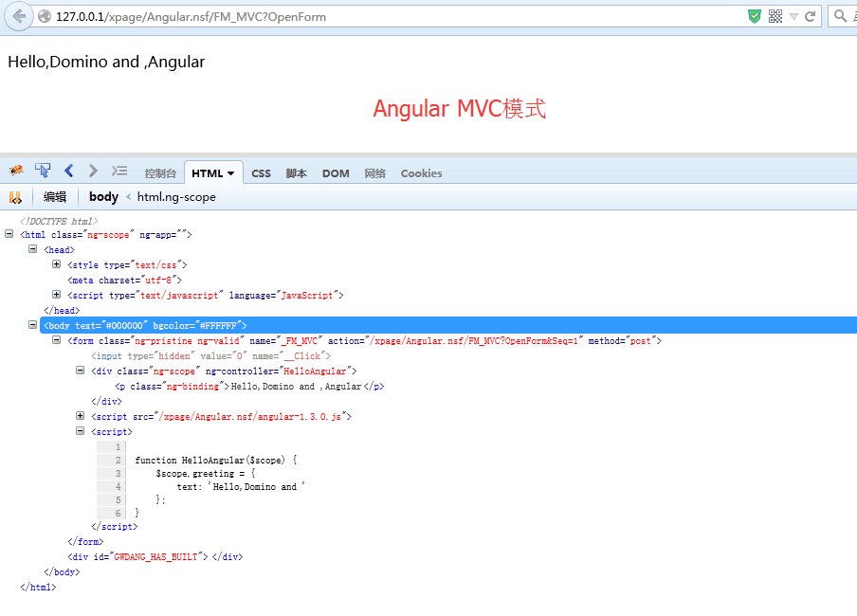Switch to the 脚本 script tab

(296, 173)
